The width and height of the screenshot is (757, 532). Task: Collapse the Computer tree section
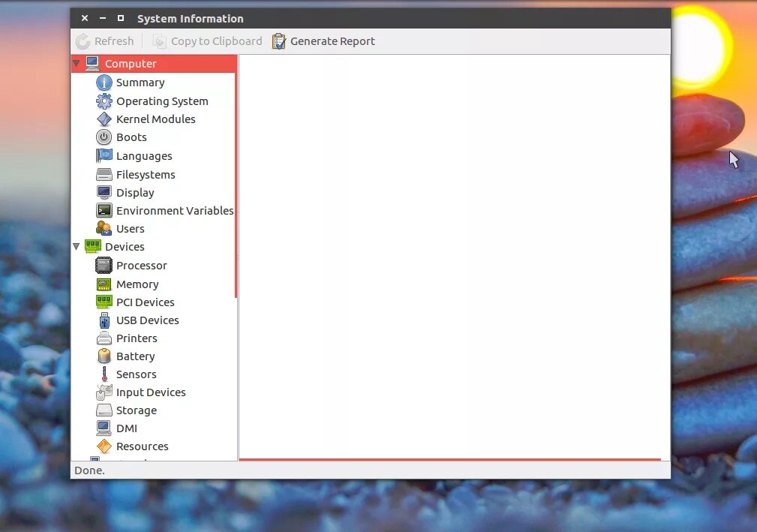(77, 63)
